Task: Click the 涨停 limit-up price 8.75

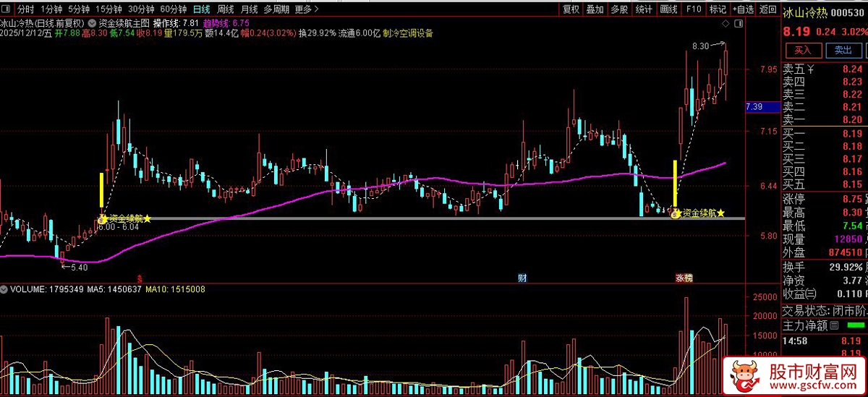Action: tap(852, 199)
